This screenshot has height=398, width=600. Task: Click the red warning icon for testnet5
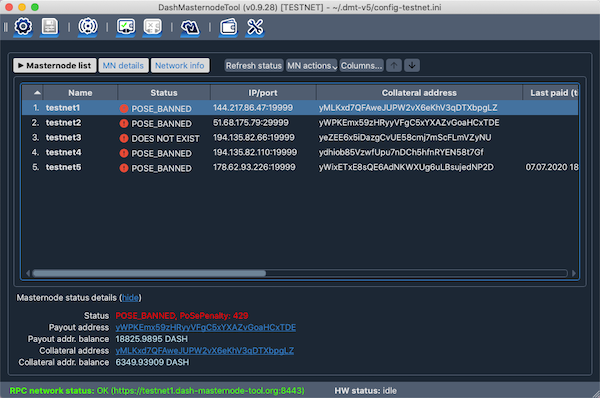click(x=124, y=168)
